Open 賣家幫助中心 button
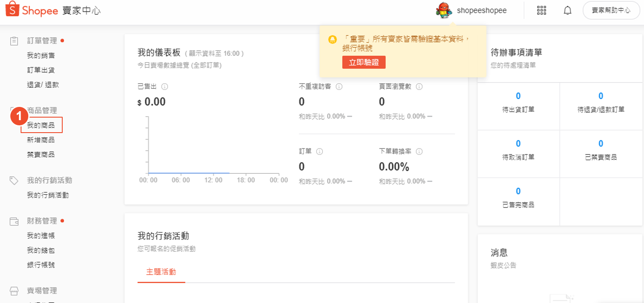This screenshot has width=644, height=303. 611,10
